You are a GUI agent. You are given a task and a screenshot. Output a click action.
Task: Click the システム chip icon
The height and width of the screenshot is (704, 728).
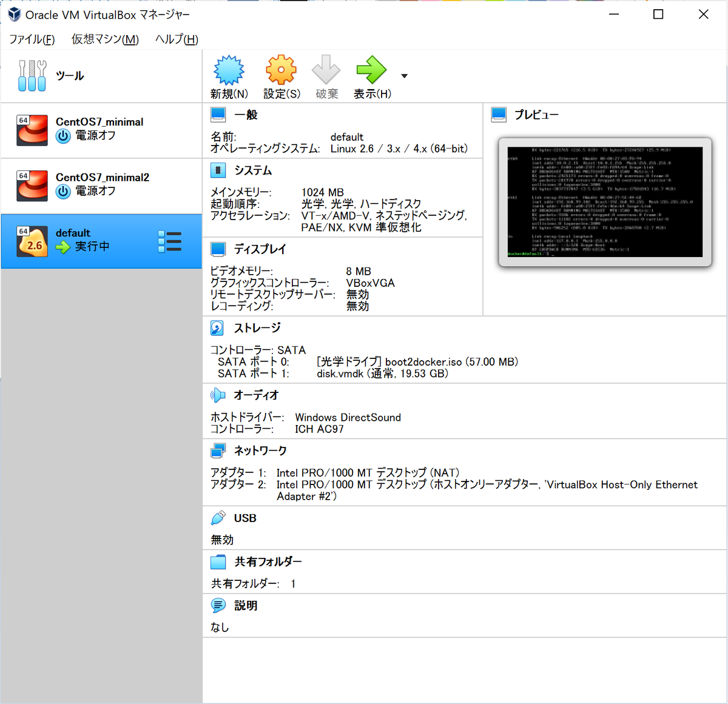coord(218,170)
